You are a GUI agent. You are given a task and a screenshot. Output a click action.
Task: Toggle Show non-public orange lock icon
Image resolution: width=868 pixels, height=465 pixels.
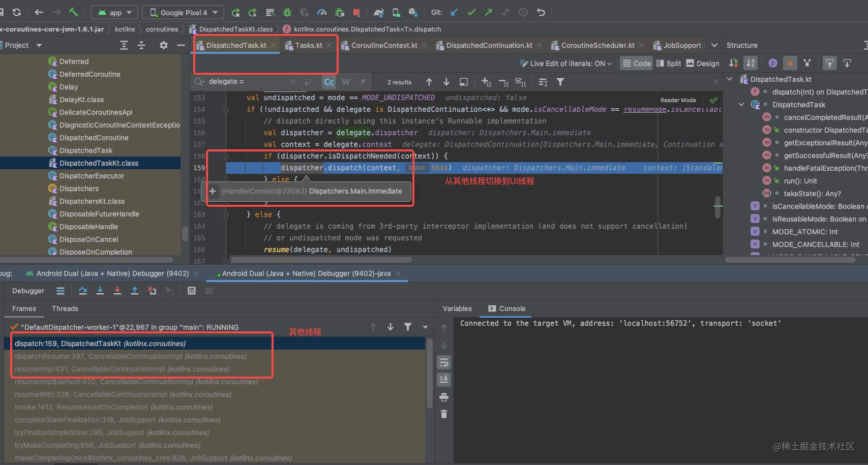click(x=790, y=63)
